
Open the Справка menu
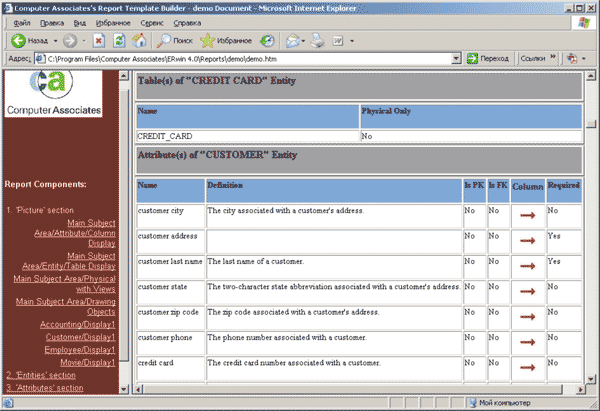(x=187, y=23)
